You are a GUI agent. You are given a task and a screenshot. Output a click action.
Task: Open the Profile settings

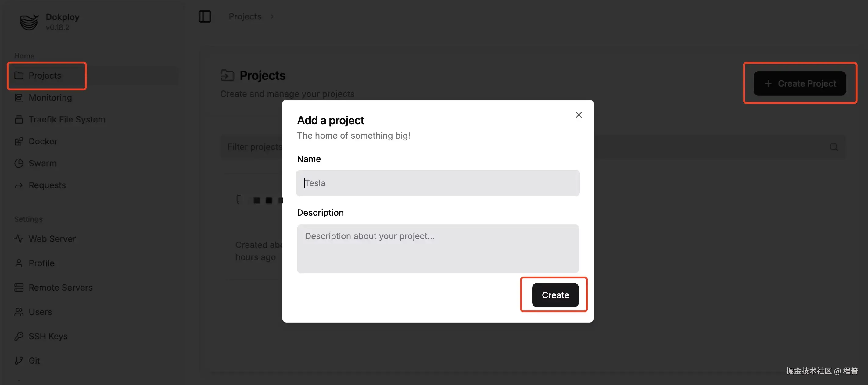click(x=41, y=263)
